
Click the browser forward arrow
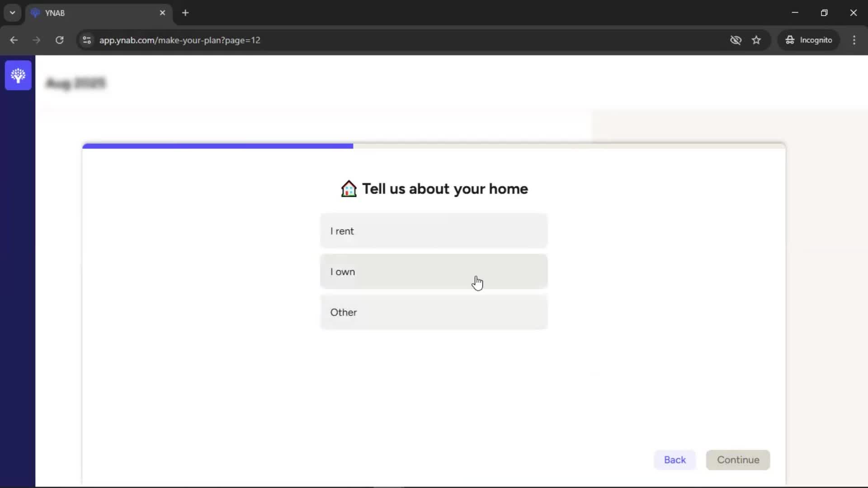(37, 40)
